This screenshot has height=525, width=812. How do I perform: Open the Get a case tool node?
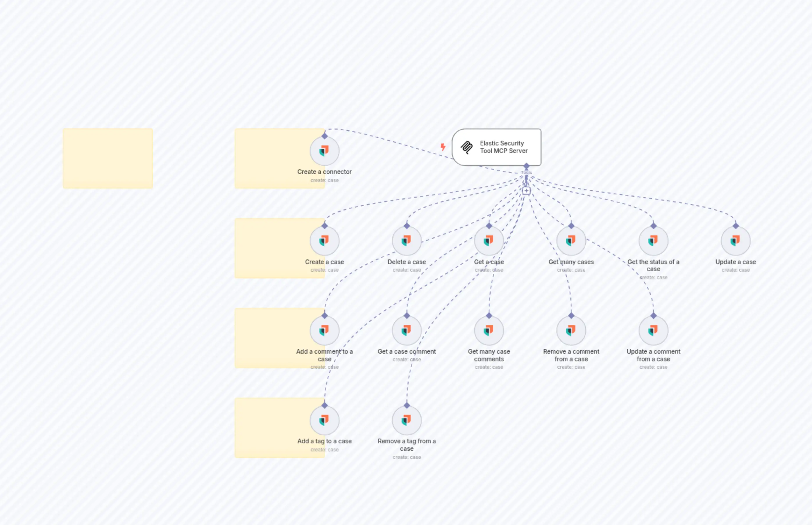pyautogui.click(x=489, y=241)
